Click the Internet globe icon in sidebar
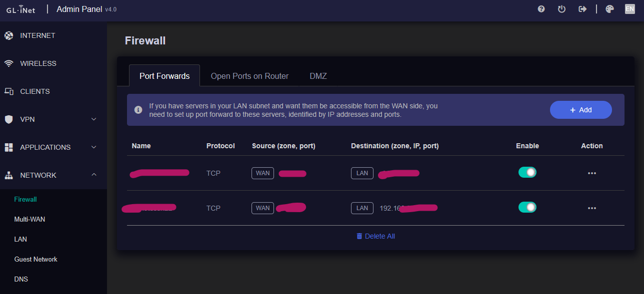The image size is (644, 294). coord(8,35)
